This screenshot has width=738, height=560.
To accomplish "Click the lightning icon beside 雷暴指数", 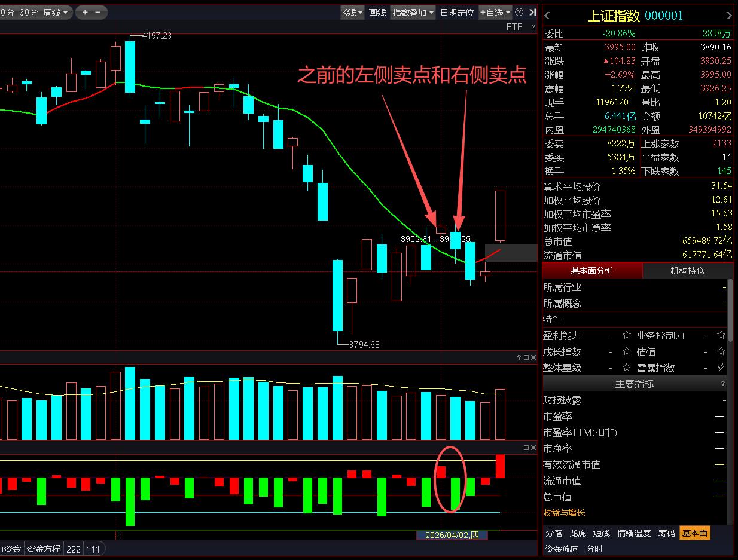I will tap(721, 368).
